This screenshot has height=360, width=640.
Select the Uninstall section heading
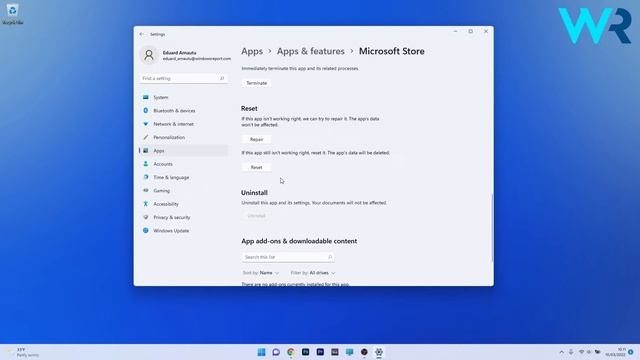point(254,193)
